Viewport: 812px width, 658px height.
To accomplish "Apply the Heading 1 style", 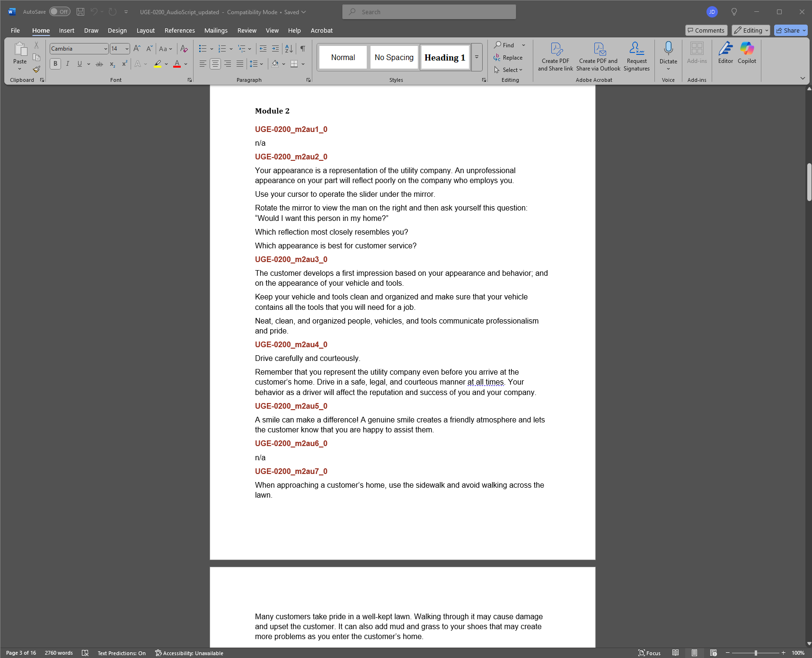I will click(444, 57).
